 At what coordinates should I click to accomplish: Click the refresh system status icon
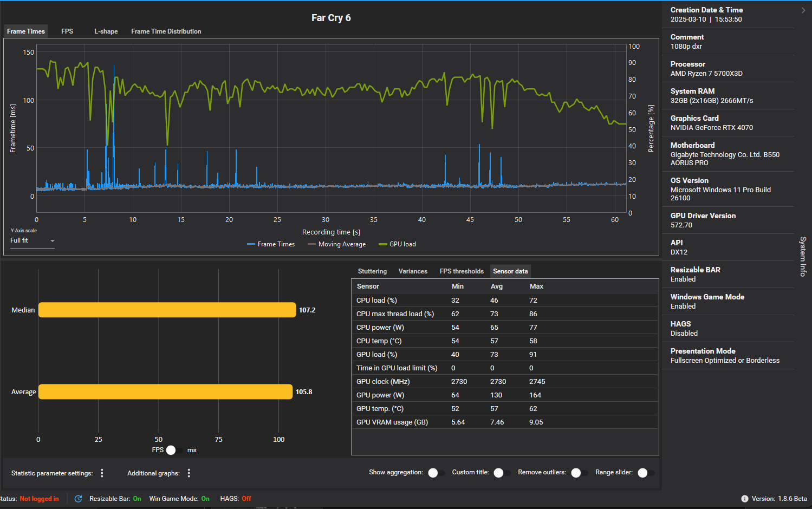[79, 499]
